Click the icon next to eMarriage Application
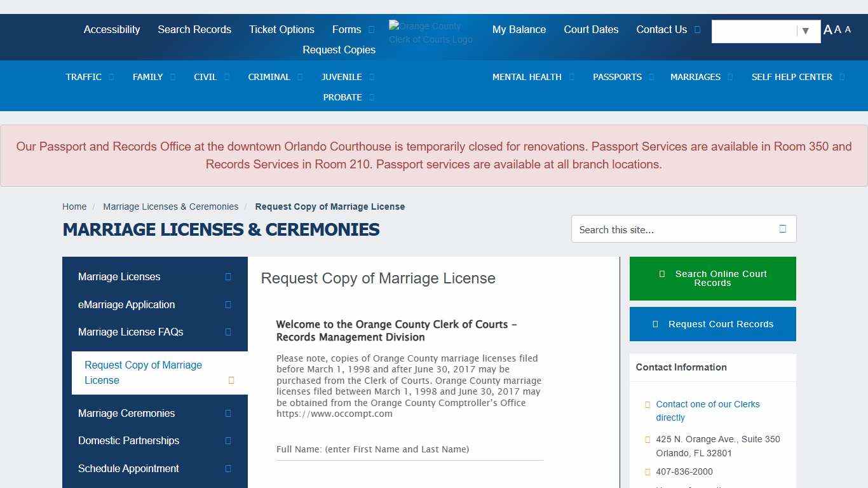The height and width of the screenshot is (488, 868). [228, 305]
